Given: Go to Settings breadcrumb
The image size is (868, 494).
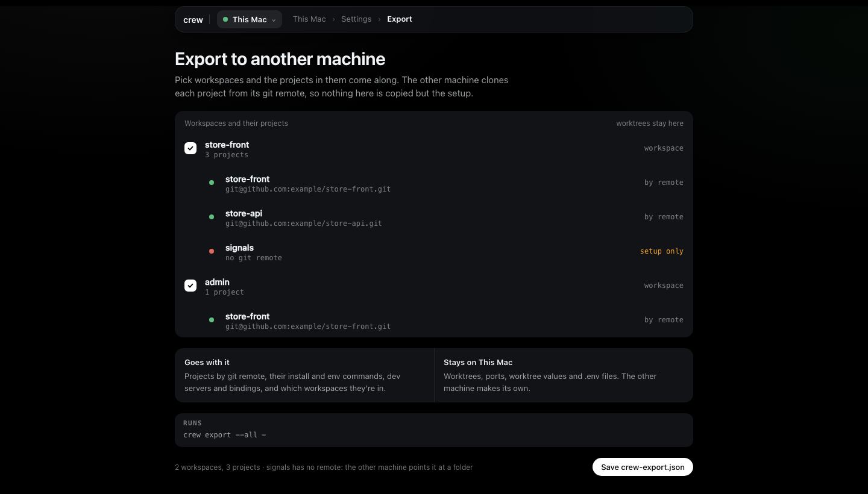Looking at the screenshot, I should 356,19.
